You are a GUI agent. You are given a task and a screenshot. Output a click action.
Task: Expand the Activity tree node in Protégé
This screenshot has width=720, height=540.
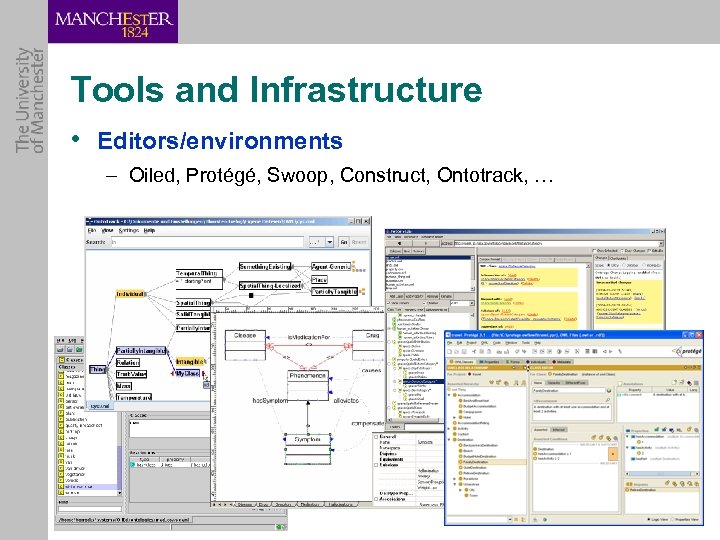[x=450, y=428]
